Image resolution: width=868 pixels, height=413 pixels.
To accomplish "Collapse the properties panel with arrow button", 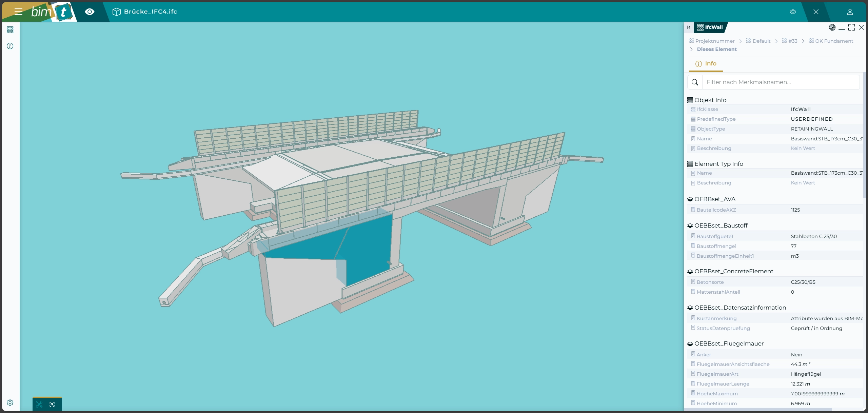I will 689,27.
